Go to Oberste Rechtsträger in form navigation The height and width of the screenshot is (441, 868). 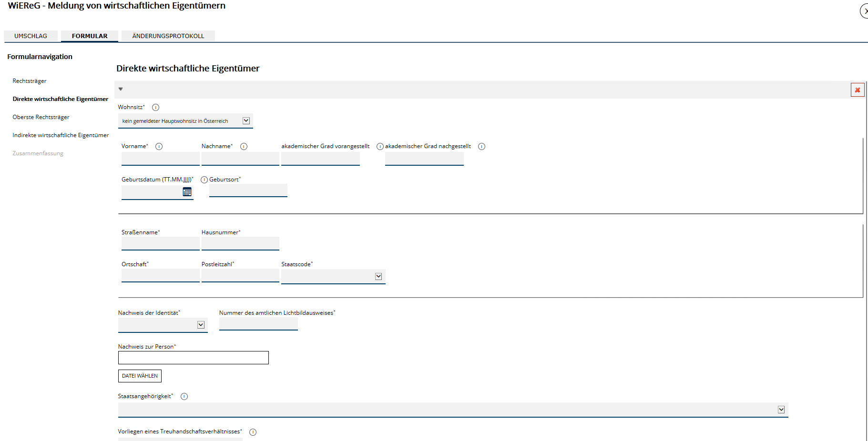pyautogui.click(x=41, y=117)
